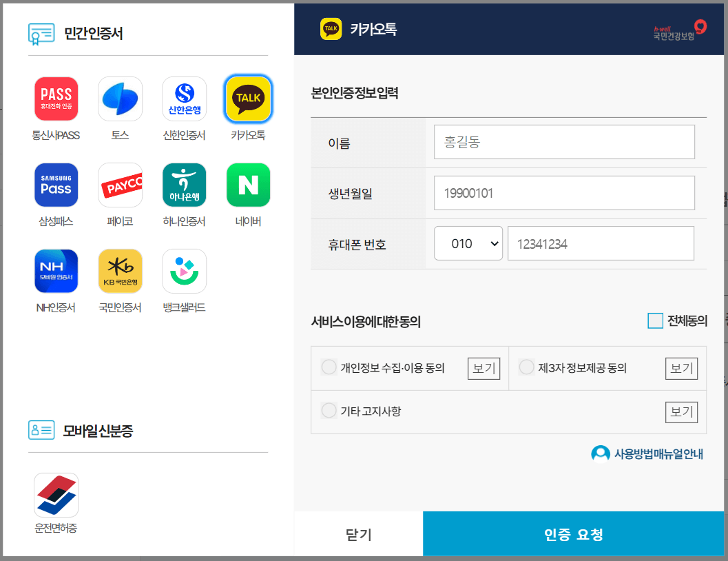Select the 페이코 certificate icon
Image resolution: width=728 pixels, height=561 pixels.
120,185
